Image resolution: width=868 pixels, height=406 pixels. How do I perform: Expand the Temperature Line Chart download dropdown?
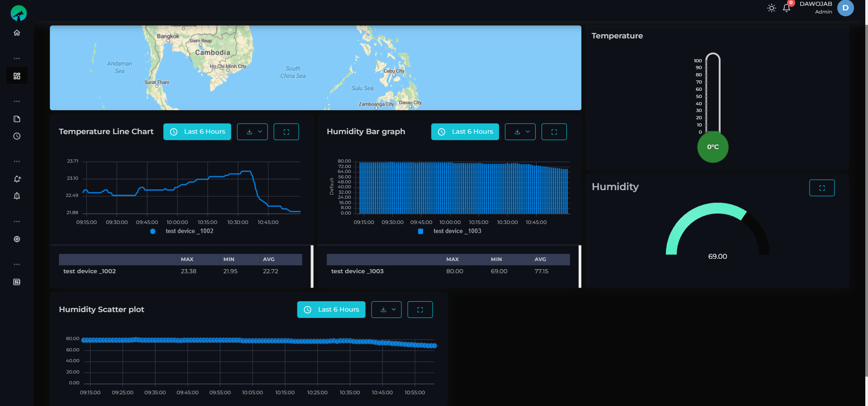point(252,132)
